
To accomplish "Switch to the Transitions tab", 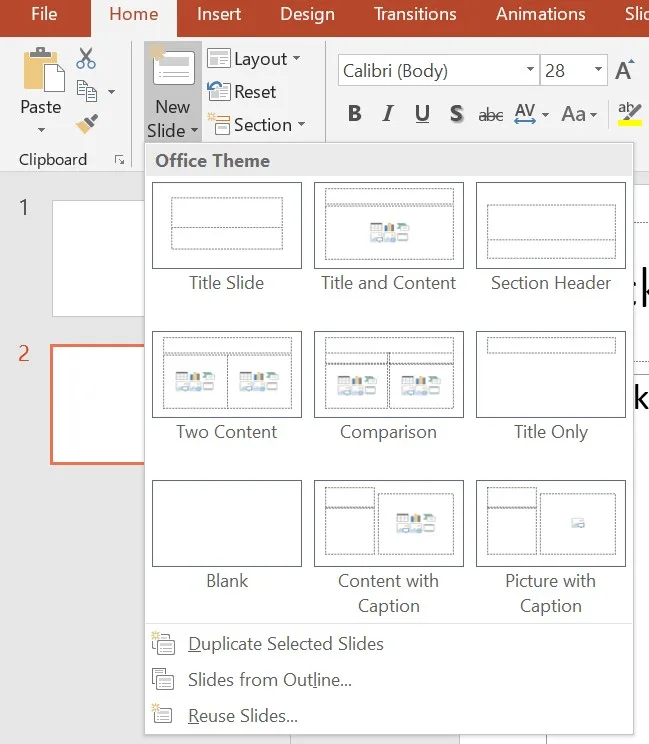I will click(415, 14).
